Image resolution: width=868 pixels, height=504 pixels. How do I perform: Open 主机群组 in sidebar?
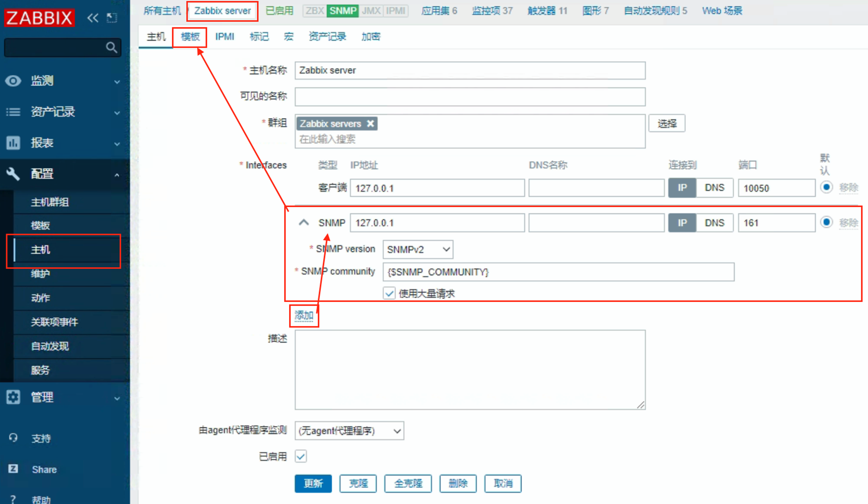pyautogui.click(x=50, y=202)
